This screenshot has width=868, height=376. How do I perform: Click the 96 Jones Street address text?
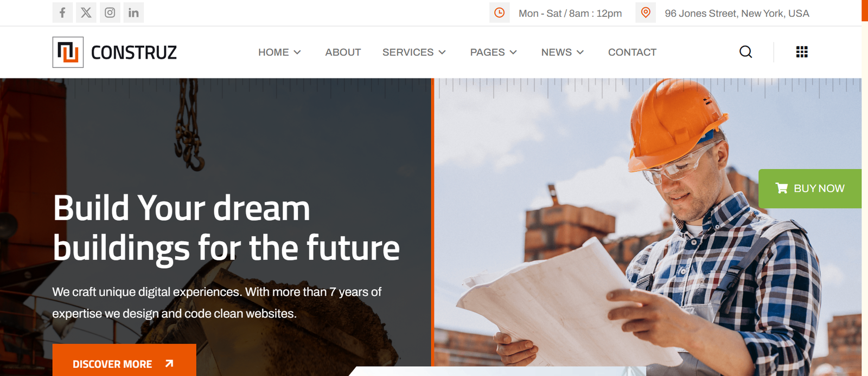pyautogui.click(x=737, y=13)
